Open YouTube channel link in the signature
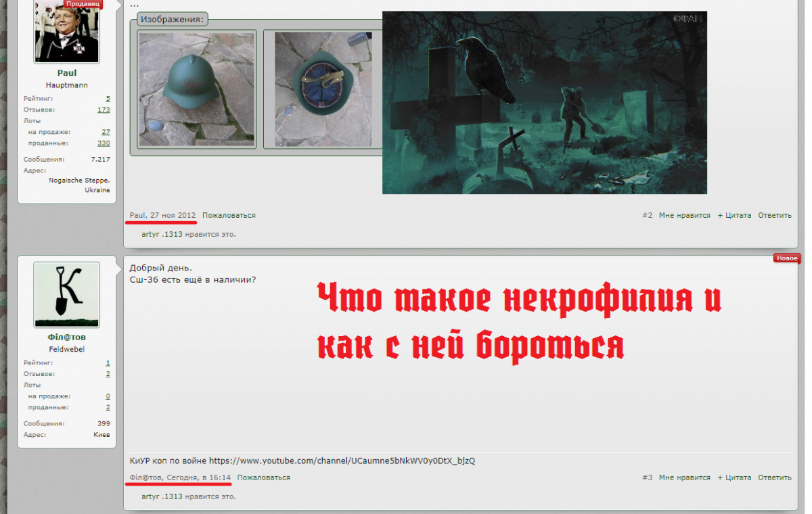The width and height of the screenshot is (812, 514). coord(342,461)
